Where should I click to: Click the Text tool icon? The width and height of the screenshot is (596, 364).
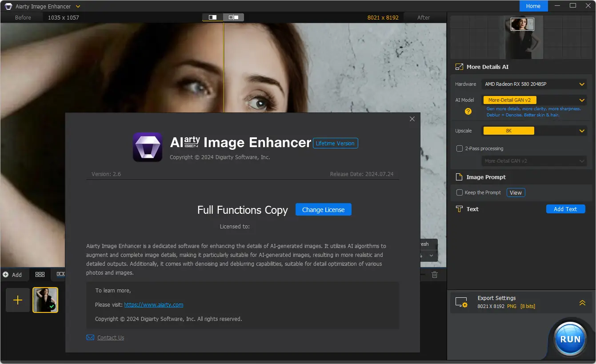pos(459,209)
